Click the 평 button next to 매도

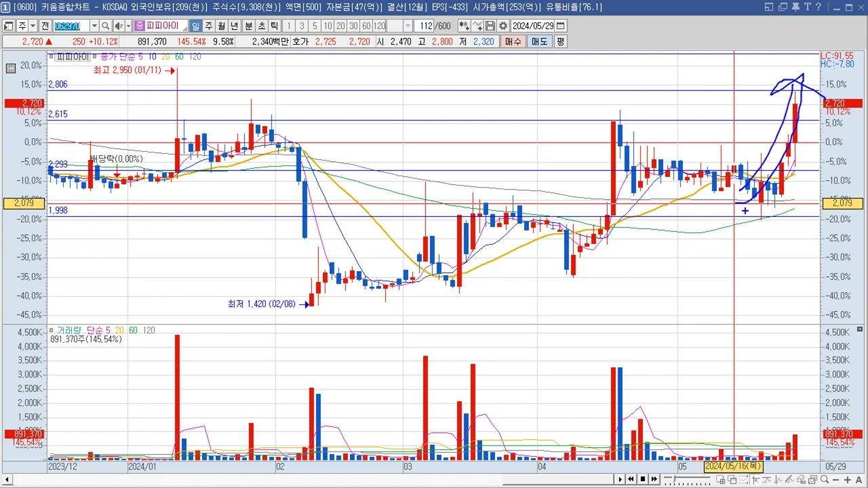[560, 41]
